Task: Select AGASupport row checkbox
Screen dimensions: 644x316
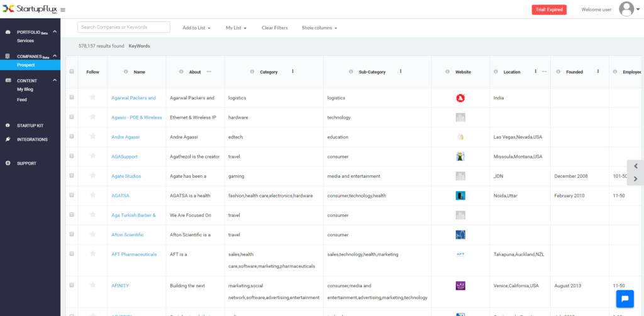Action: 72,156
